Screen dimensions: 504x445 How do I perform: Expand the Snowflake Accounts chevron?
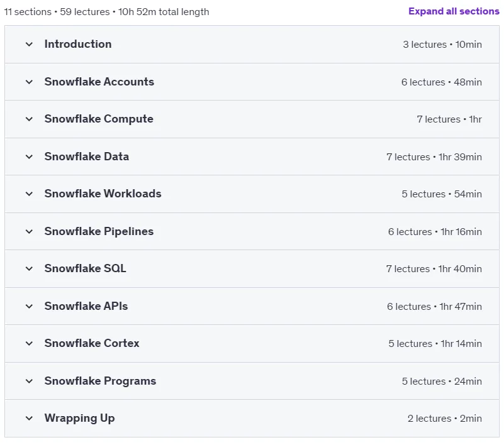29,82
